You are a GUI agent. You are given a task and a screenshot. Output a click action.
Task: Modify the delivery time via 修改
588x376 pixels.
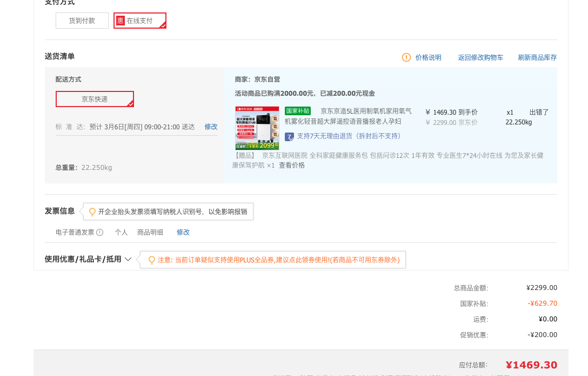tap(211, 127)
